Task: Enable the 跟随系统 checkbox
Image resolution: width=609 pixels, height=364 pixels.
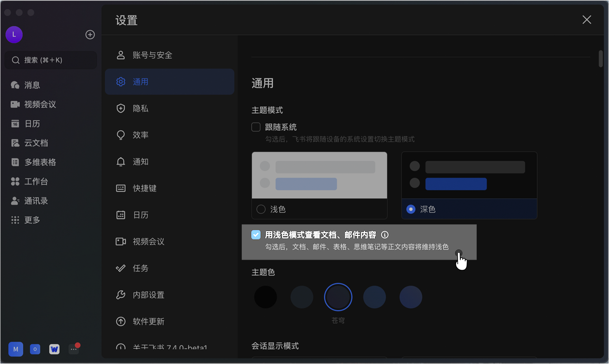Action: point(256,127)
